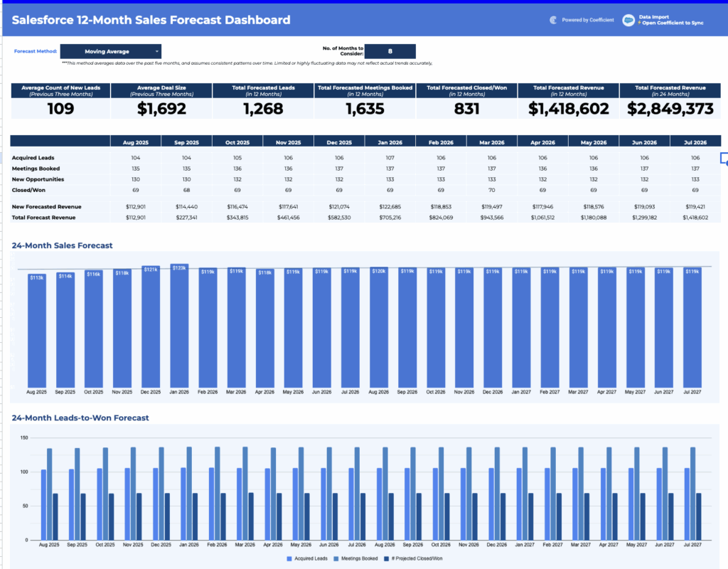Select the Jul 2026 column header
Viewport: 728px width, 569px height.
pyautogui.click(x=695, y=142)
